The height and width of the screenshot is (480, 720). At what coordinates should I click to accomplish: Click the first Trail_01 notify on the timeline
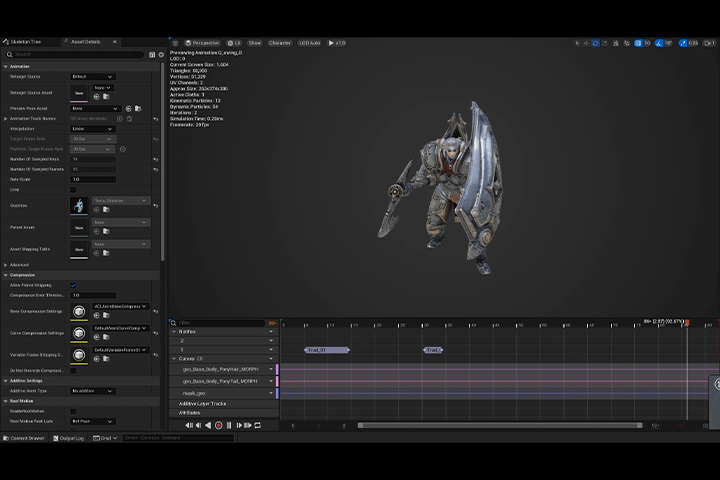327,350
